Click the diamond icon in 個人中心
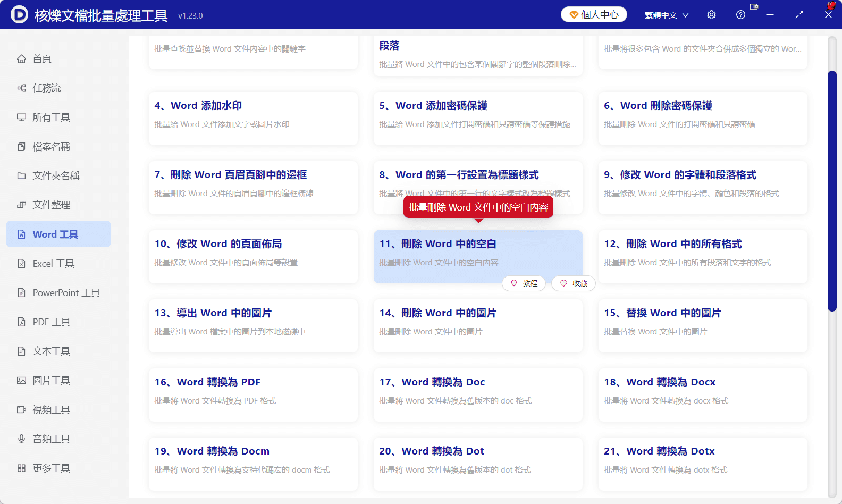 coord(574,15)
